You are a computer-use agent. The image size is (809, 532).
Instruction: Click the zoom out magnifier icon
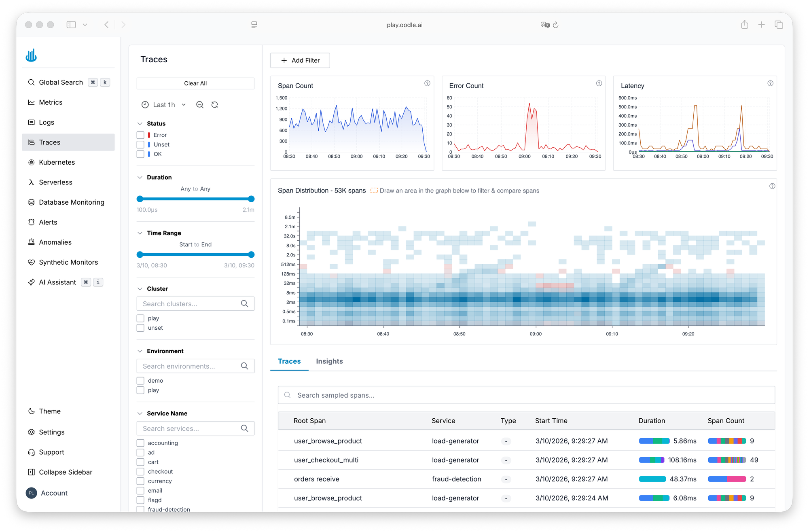[x=199, y=105]
